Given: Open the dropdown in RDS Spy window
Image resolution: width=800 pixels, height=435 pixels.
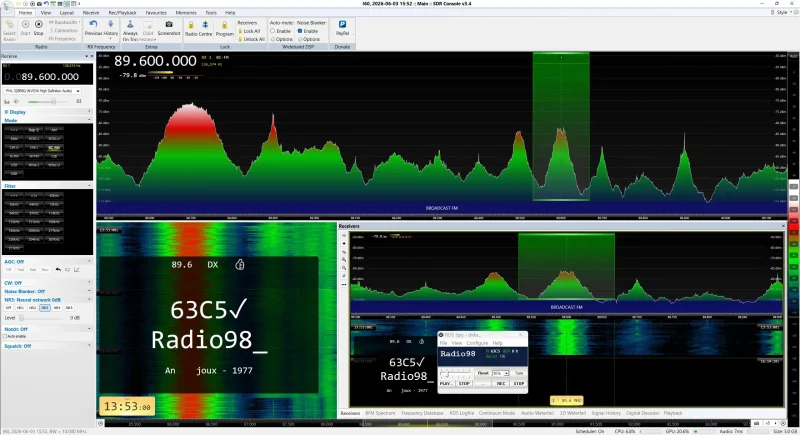Looking at the screenshot, I should (501, 373).
